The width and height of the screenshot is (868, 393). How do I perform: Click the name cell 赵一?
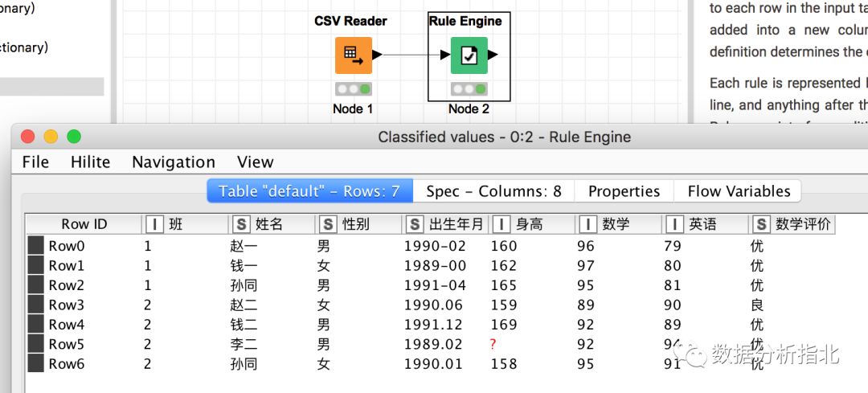tap(244, 246)
